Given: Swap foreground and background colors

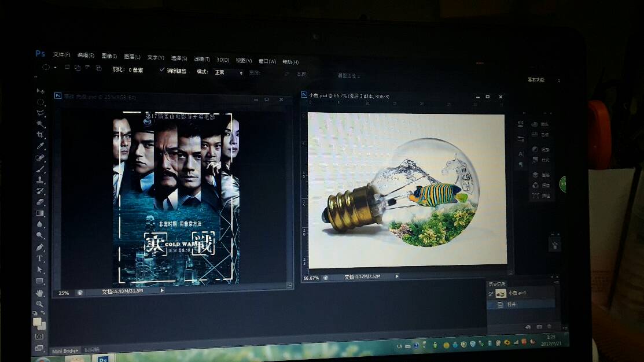Looking at the screenshot, I should point(43,313).
